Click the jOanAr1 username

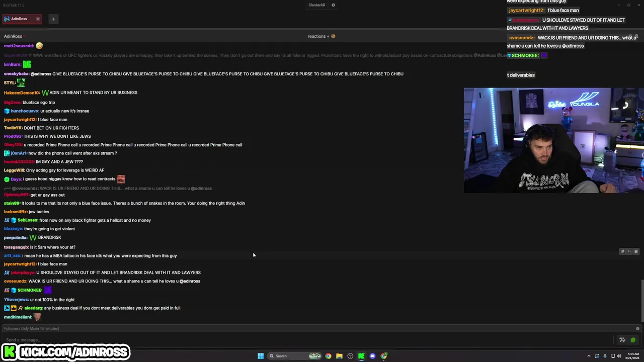pyautogui.click(x=19, y=153)
